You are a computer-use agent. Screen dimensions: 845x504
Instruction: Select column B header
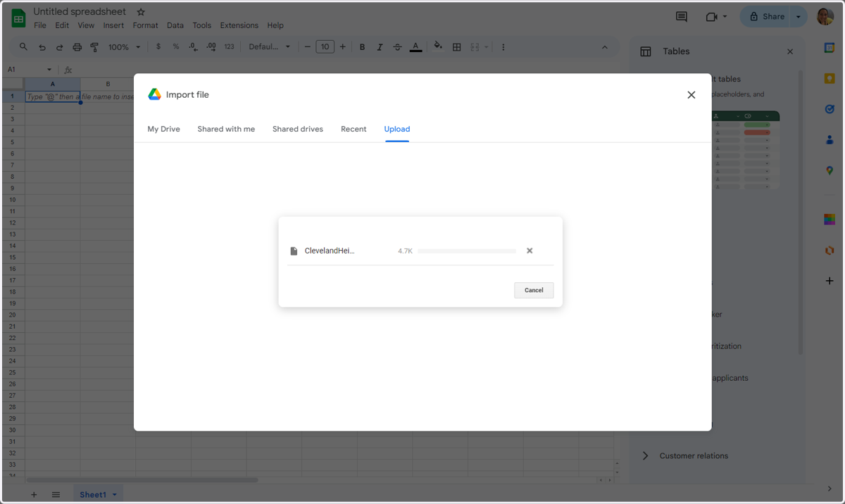point(108,84)
